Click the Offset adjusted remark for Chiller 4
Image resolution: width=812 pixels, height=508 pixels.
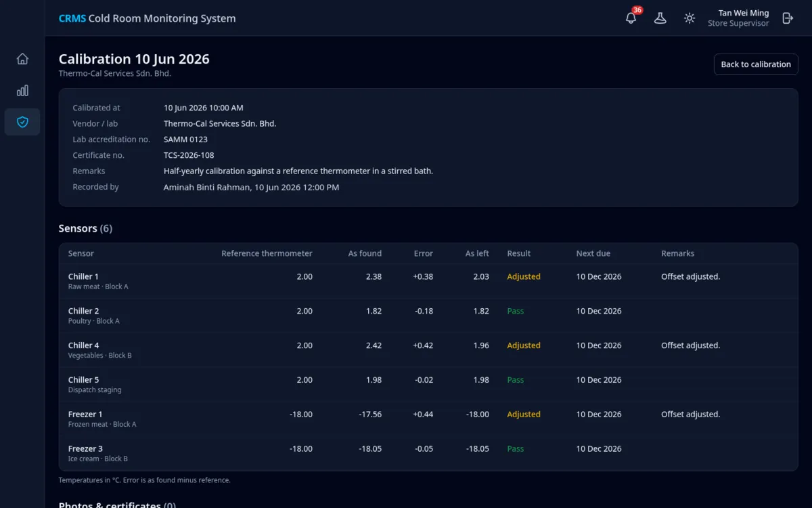click(690, 345)
